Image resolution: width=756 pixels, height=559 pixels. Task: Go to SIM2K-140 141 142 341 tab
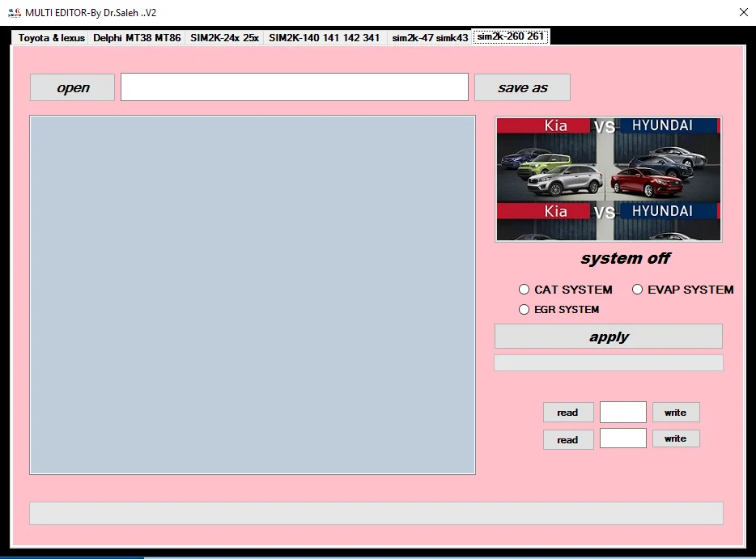(324, 37)
